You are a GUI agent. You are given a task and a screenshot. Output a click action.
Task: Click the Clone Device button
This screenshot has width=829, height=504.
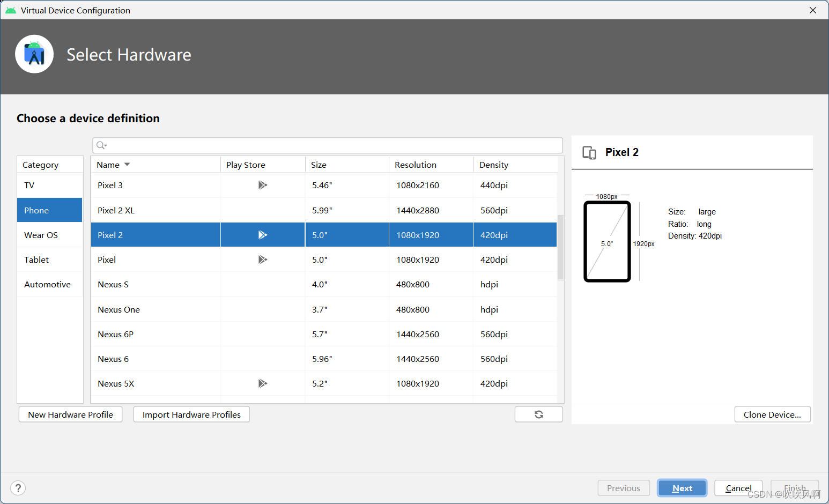[772, 414]
